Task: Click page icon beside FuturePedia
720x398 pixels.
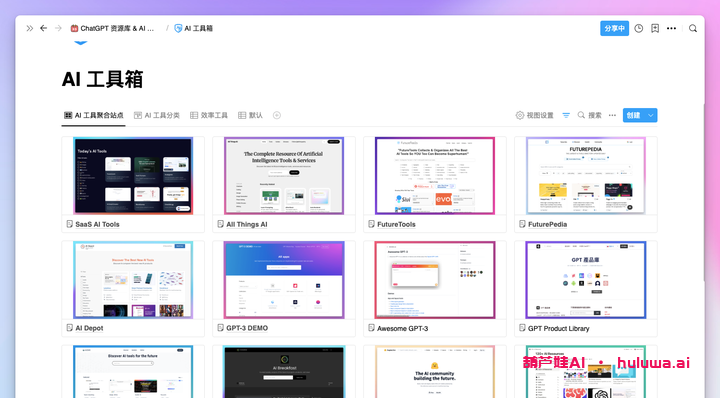Action: coord(522,224)
